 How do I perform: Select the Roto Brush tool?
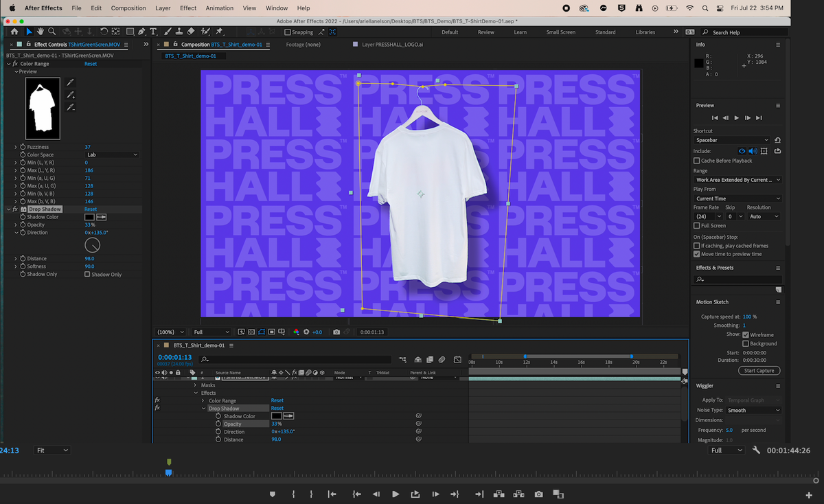[x=205, y=32]
